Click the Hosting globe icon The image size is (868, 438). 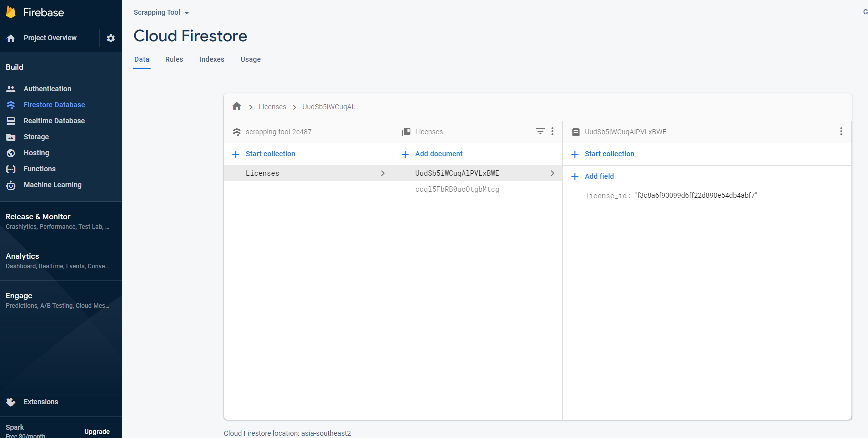click(x=11, y=153)
